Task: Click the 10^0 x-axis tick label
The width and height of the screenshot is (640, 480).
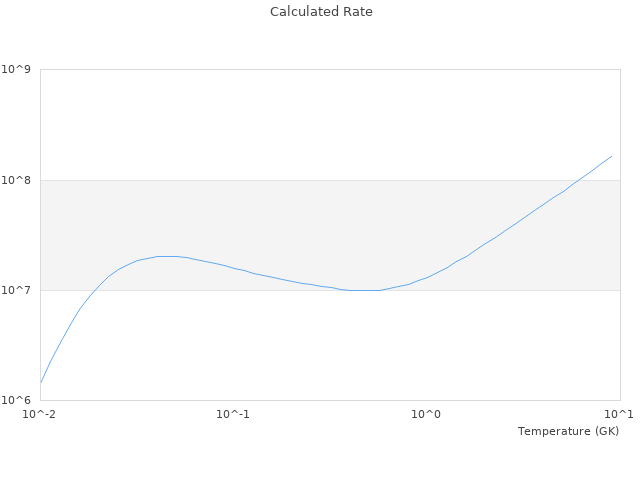Action: point(427,414)
